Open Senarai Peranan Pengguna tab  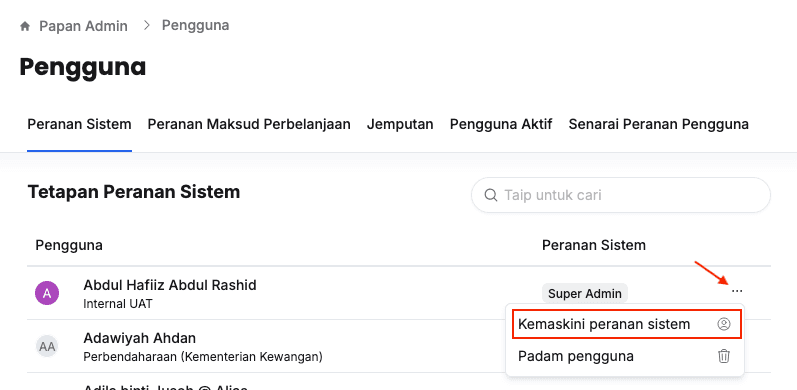658,125
